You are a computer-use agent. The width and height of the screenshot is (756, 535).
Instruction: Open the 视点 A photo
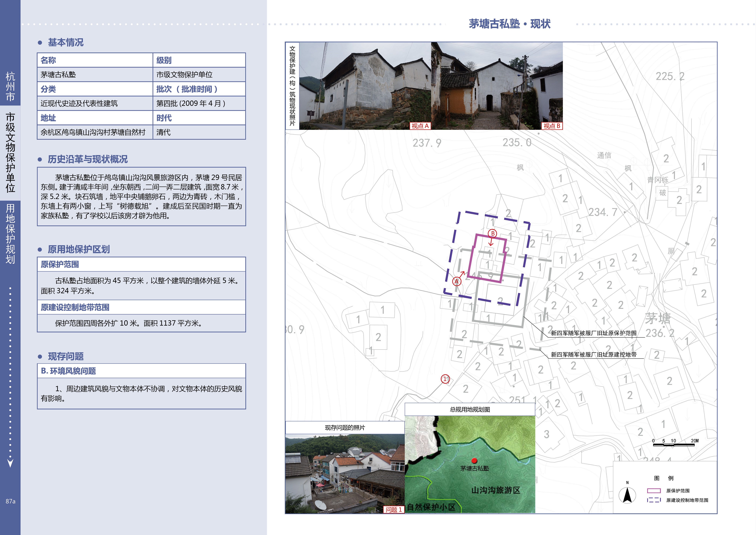(365, 86)
